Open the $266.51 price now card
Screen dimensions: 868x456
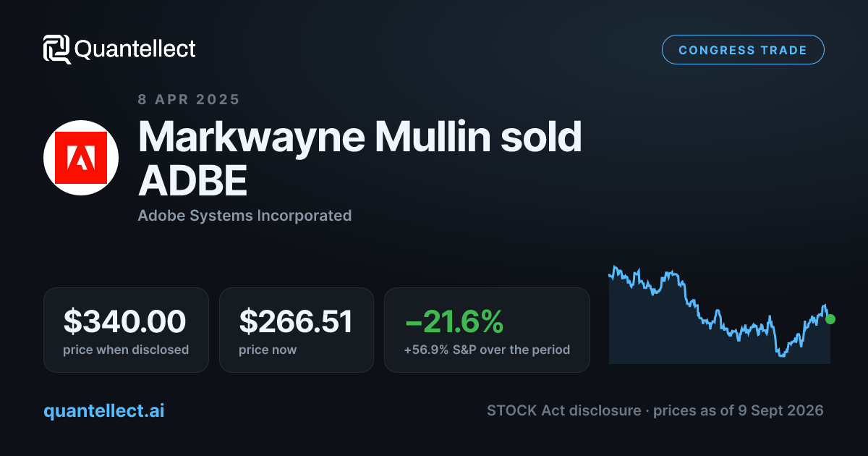[297, 330]
